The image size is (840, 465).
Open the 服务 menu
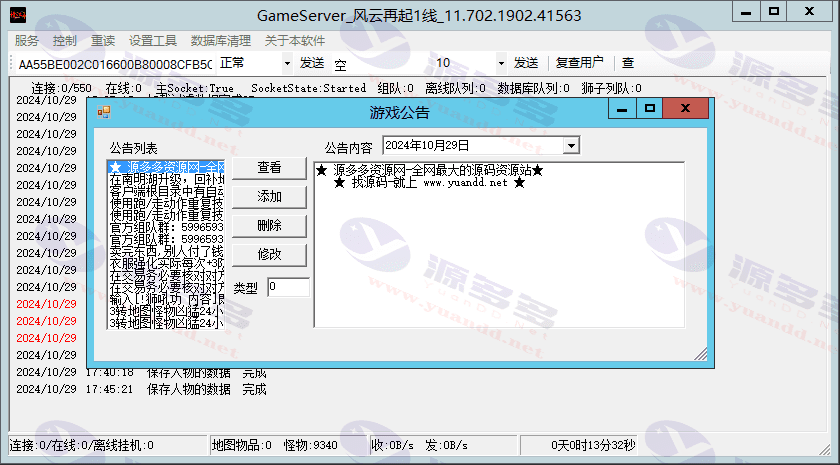27,41
